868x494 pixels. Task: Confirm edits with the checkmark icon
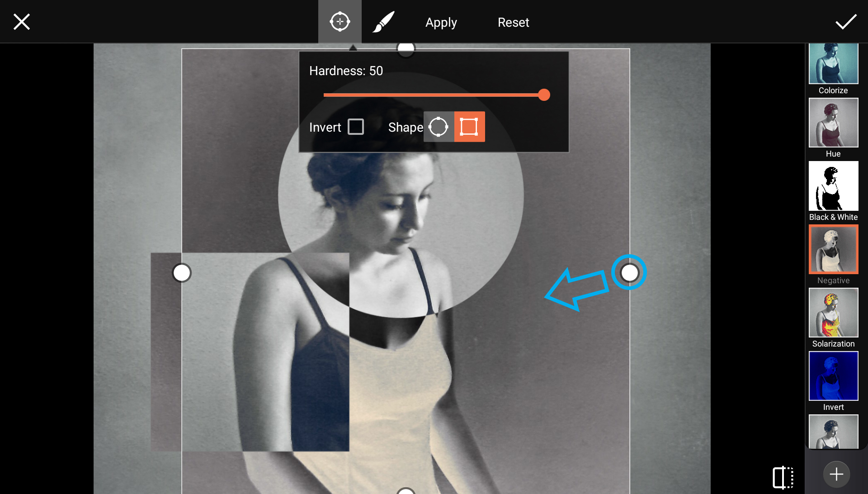[x=846, y=21]
